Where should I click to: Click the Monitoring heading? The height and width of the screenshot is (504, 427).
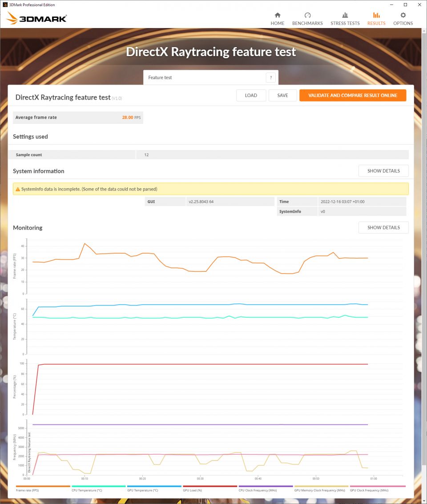point(28,228)
